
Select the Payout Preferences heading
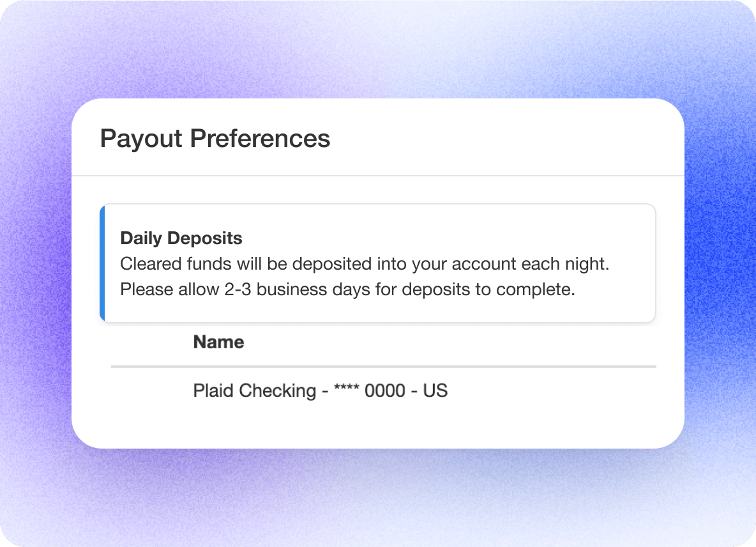tap(215, 138)
